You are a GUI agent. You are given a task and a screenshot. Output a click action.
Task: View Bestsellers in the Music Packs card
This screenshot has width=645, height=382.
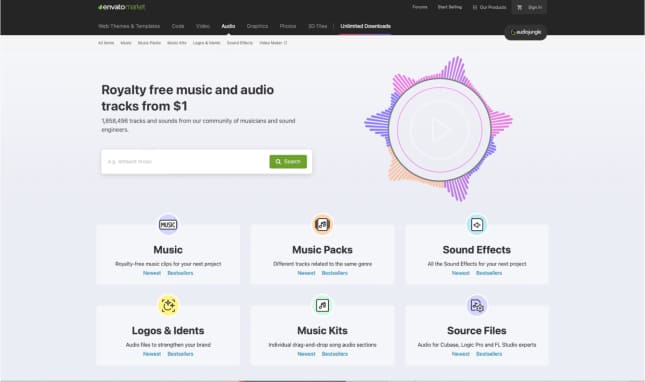(334, 273)
